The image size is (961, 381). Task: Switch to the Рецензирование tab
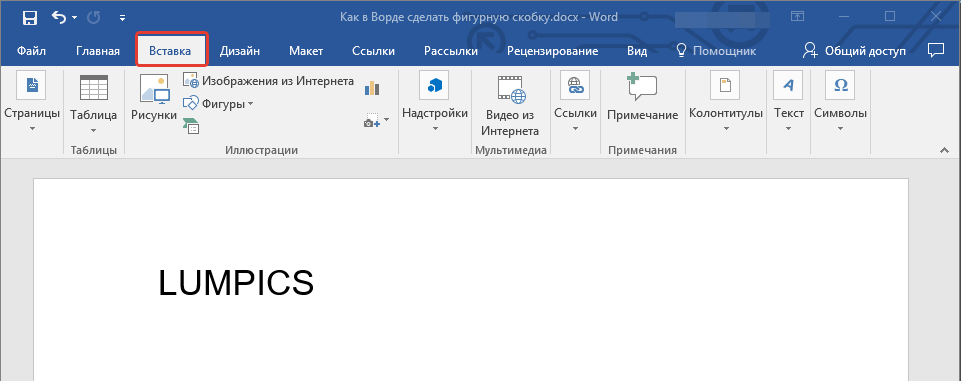pos(552,51)
